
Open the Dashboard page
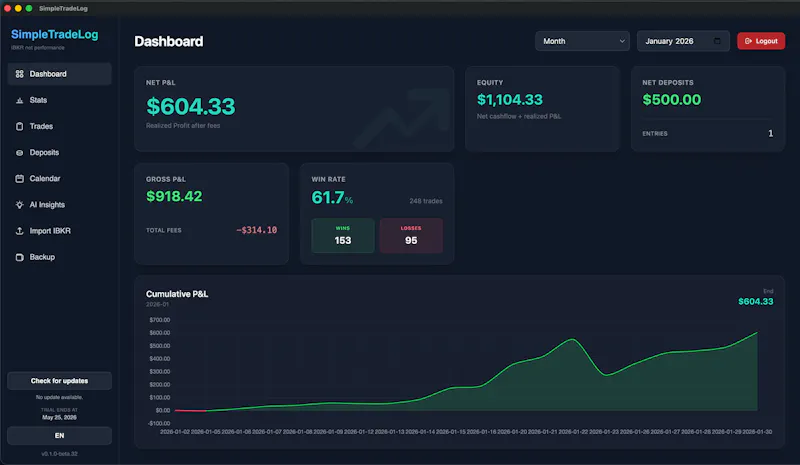pos(59,74)
